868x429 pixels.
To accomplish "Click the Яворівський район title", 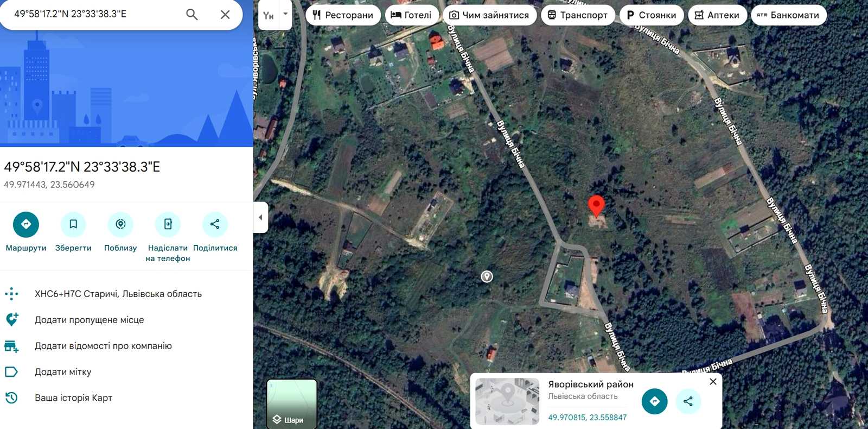I will click(x=591, y=384).
